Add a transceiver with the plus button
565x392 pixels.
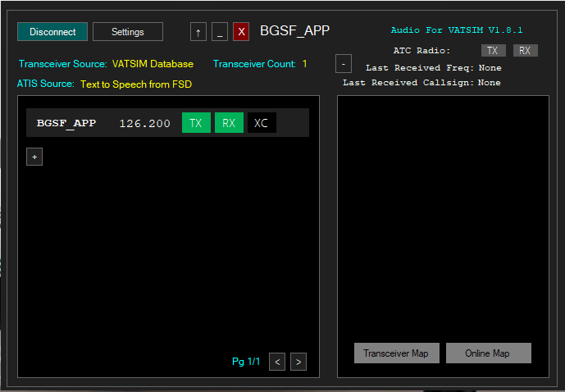point(34,157)
